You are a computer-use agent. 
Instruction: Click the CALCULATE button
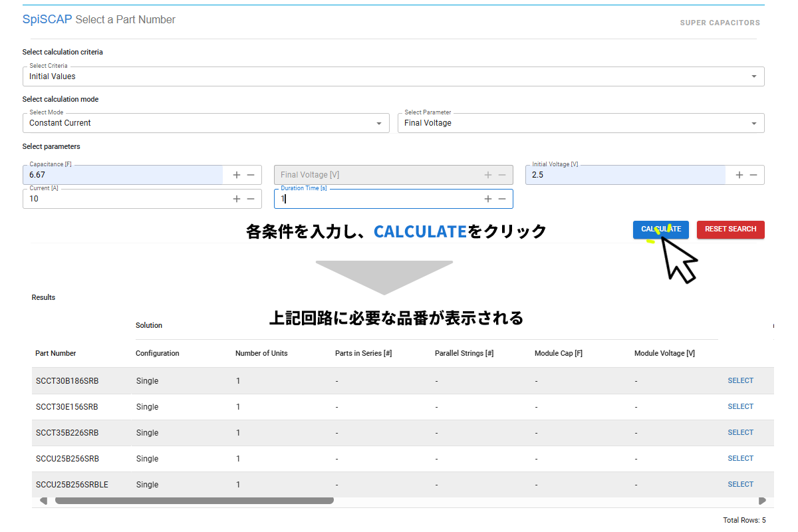[x=660, y=229]
